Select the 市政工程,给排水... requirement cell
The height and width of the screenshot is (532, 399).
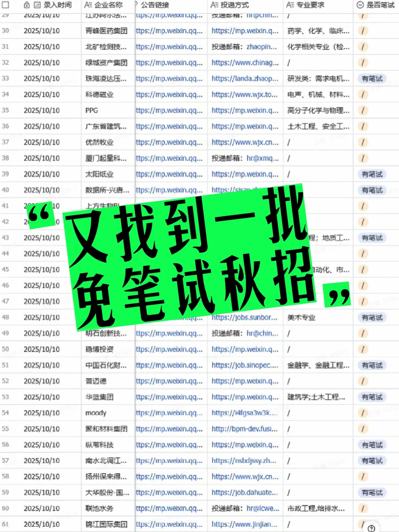click(318, 508)
